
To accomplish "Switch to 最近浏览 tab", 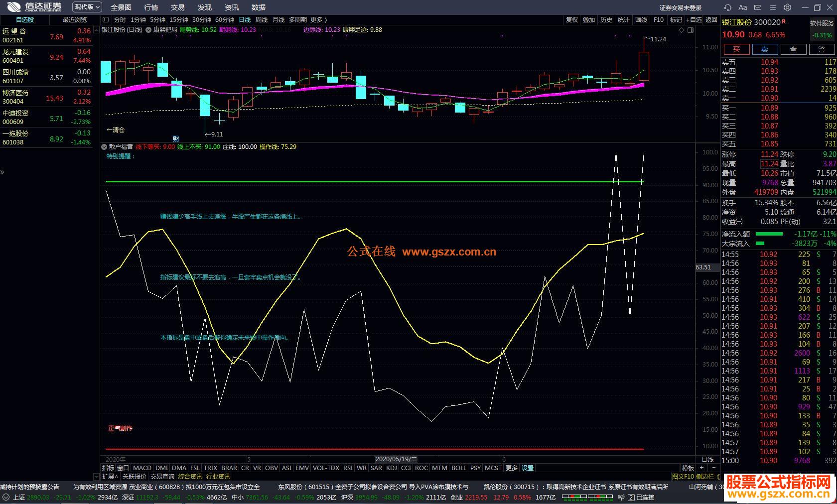I will coord(75,20).
